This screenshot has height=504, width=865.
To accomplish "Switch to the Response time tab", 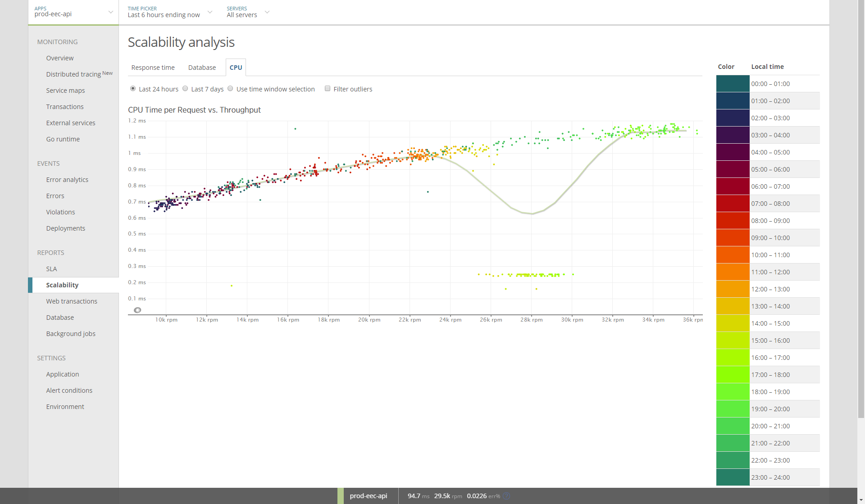I will (153, 68).
